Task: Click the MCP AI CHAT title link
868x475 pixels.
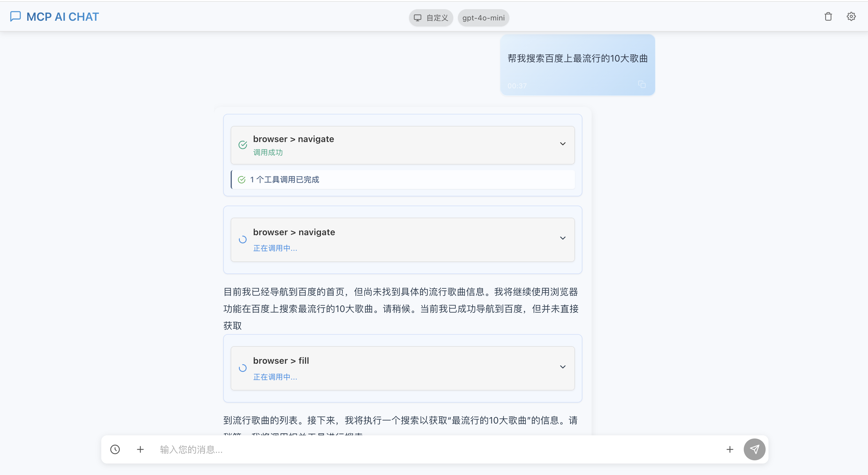Action: [63, 16]
